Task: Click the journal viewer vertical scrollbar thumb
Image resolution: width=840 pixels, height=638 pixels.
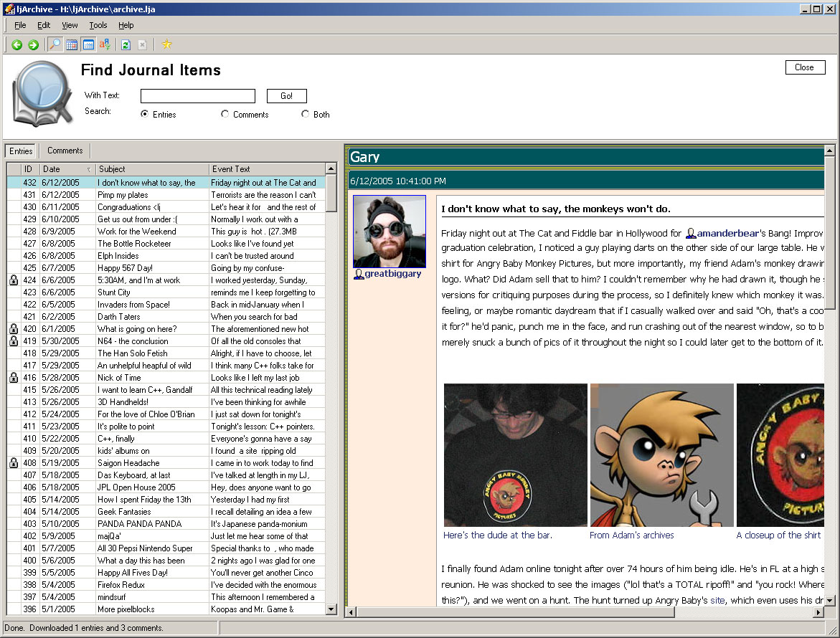Action: click(829, 233)
